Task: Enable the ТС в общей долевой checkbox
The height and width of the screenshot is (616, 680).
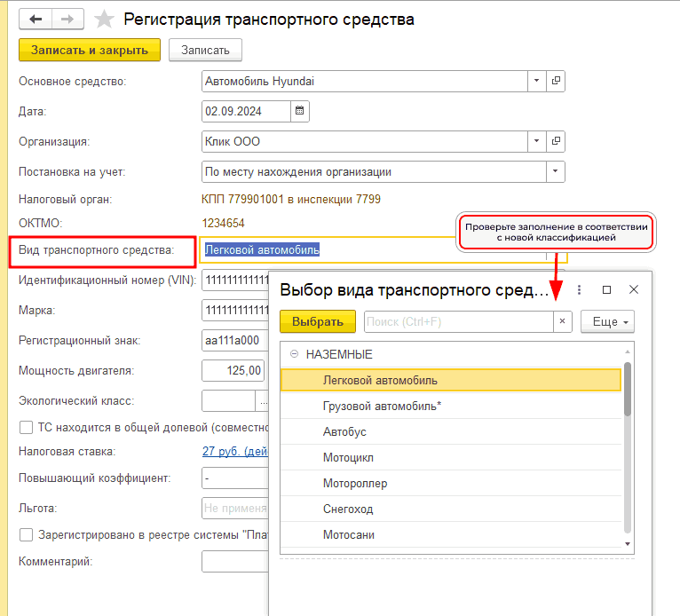Action: tap(26, 427)
